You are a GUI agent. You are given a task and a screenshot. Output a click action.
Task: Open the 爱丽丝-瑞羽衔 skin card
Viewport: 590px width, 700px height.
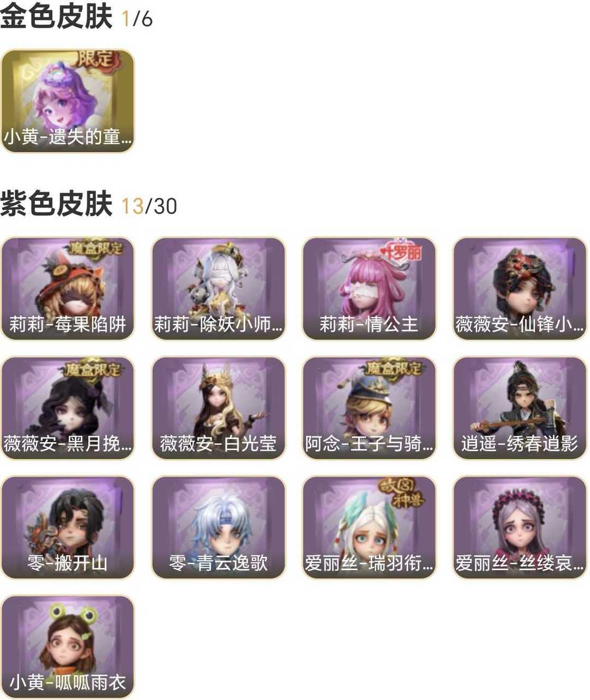point(369,527)
